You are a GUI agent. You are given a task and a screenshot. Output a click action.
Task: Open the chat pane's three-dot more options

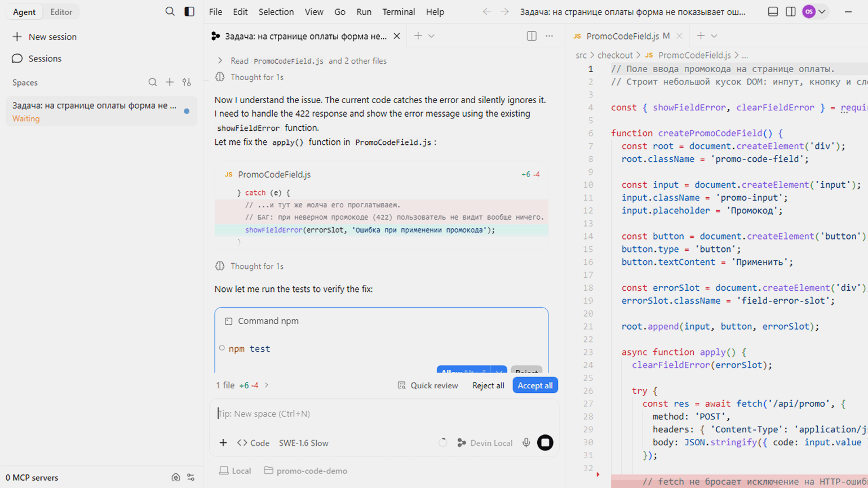click(550, 36)
